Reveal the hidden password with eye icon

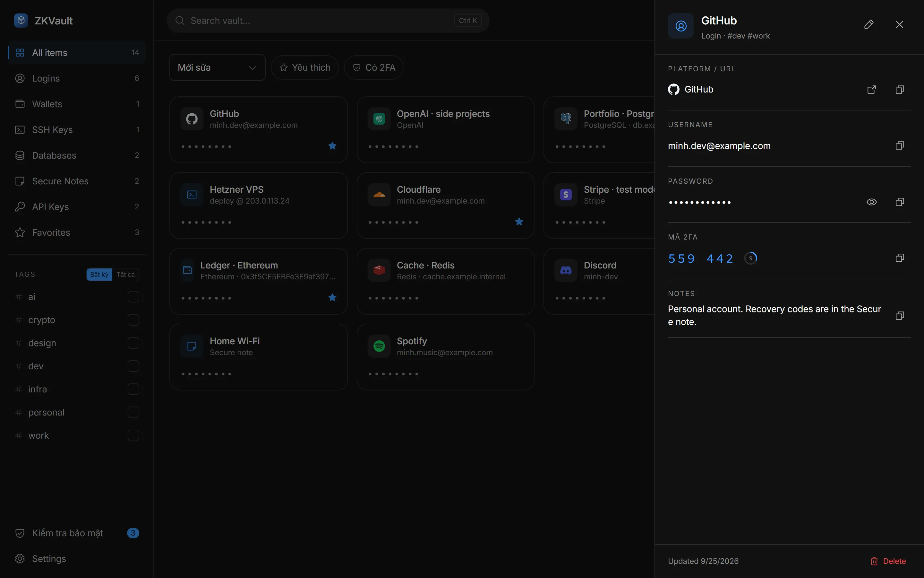(x=871, y=202)
